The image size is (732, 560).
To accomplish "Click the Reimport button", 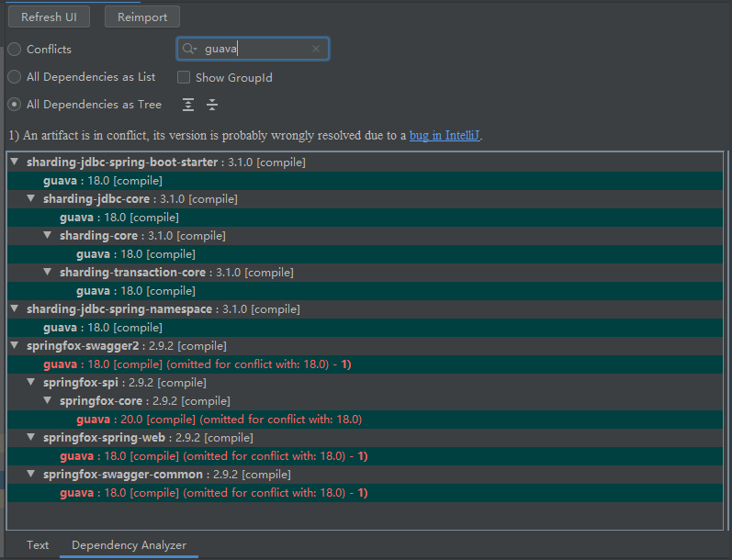I will point(142,17).
